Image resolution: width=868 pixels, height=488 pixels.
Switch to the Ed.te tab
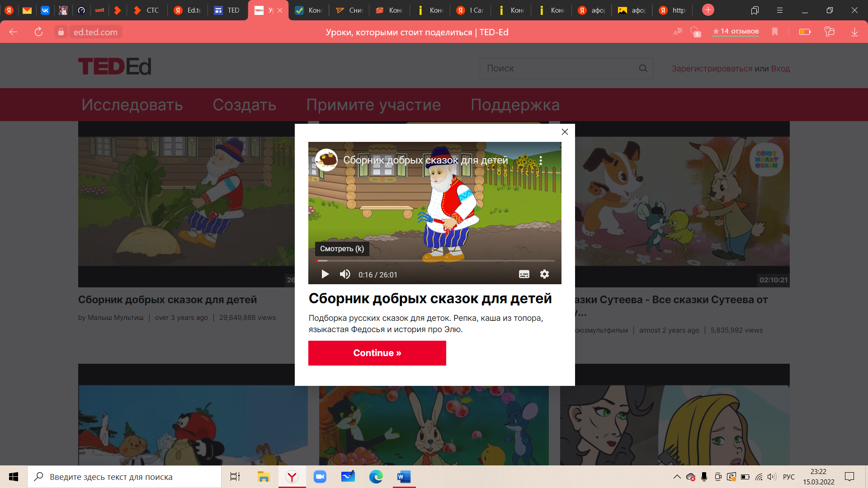(188, 10)
